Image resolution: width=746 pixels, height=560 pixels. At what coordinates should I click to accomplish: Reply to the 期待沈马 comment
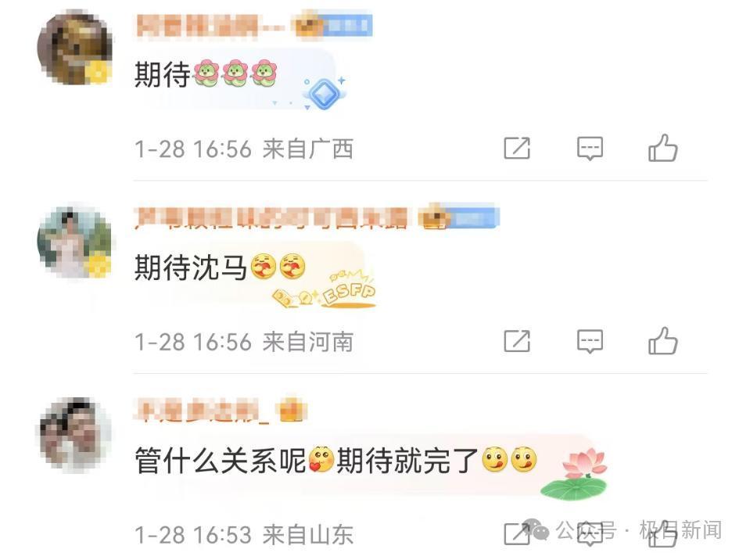[590, 341]
